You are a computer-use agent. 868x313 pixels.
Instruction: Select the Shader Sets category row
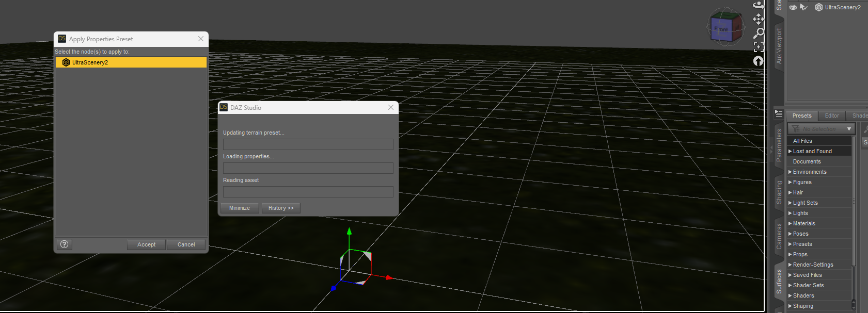pos(819,285)
